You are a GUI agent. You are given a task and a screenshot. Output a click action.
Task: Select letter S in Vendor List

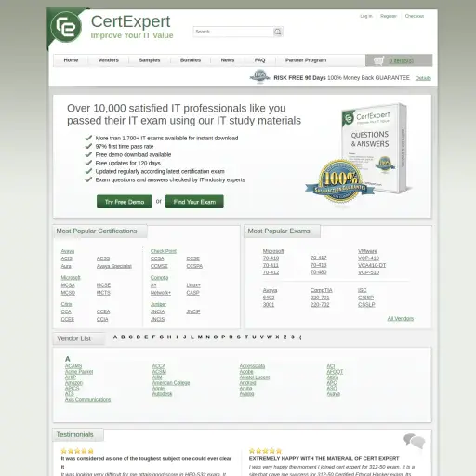239,337
